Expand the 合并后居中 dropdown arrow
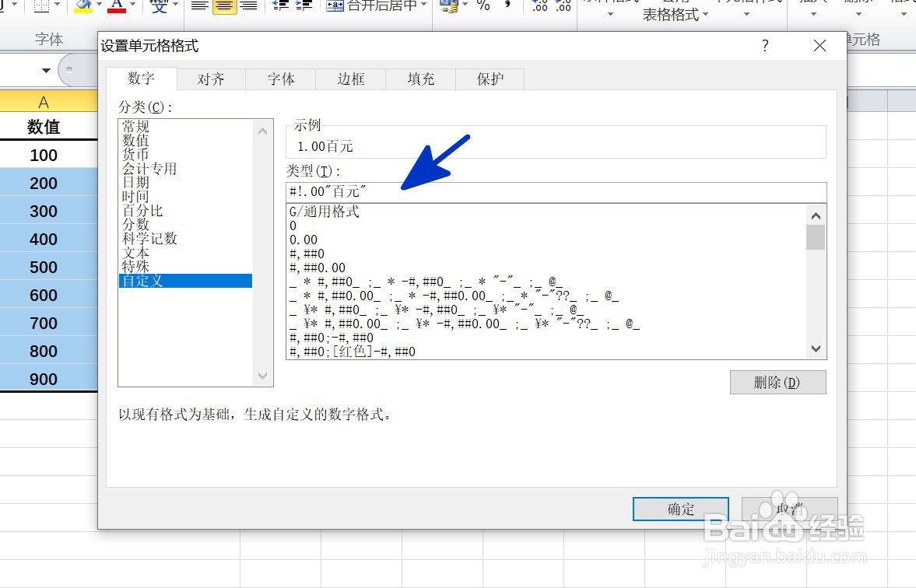Image resolution: width=916 pixels, height=588 pixels. (x=424, y=5)
